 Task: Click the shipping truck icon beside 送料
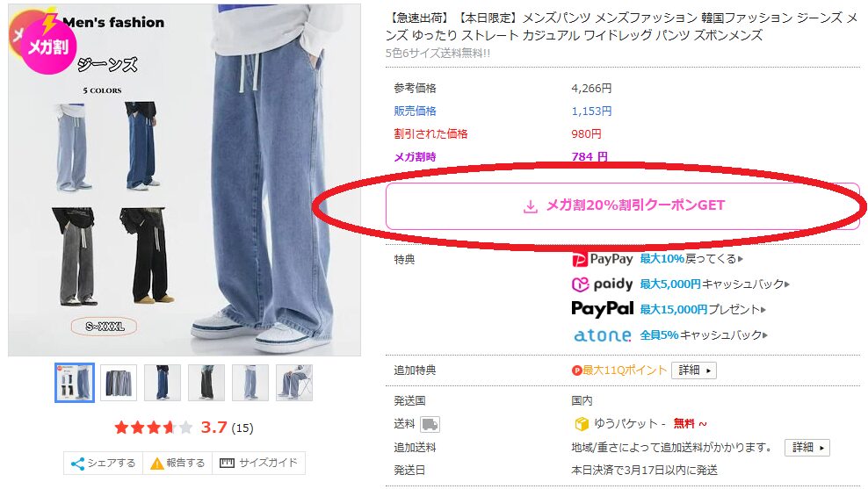(x=430, y=424)
